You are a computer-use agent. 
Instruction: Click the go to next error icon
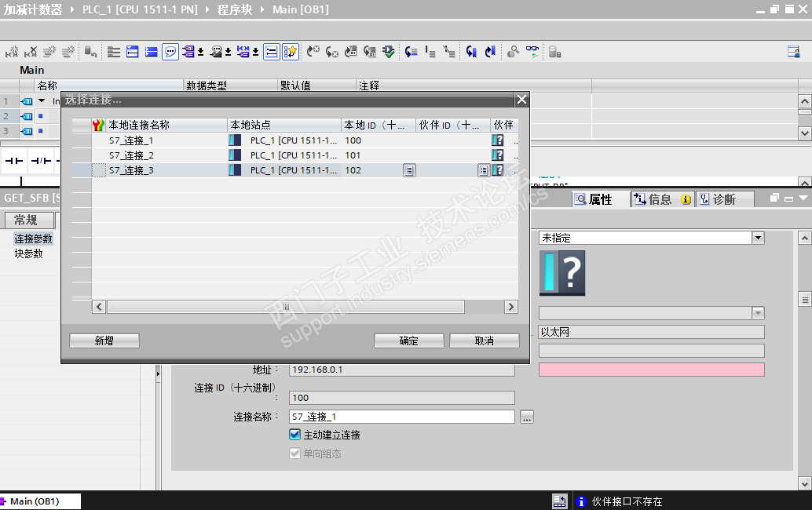click(x=313, y=52)
